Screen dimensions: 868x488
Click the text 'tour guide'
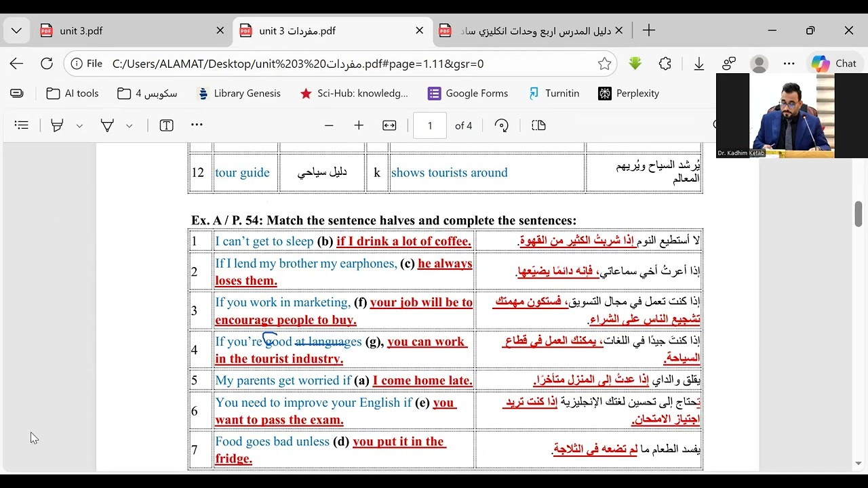coord(242,173)
